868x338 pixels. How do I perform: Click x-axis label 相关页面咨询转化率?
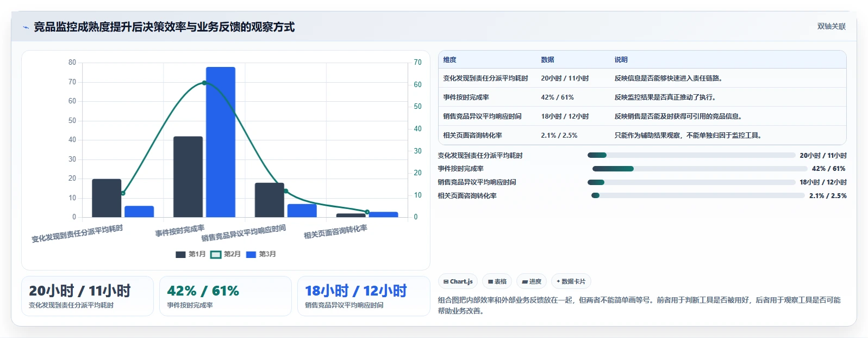335,232
